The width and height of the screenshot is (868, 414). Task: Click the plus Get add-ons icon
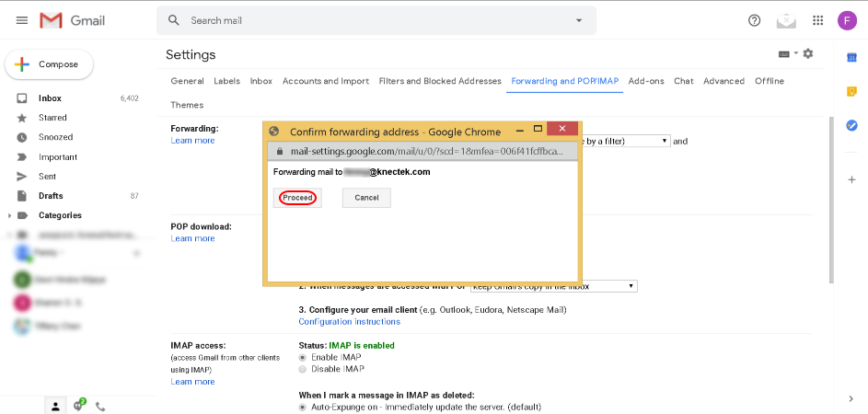point(852,180)
